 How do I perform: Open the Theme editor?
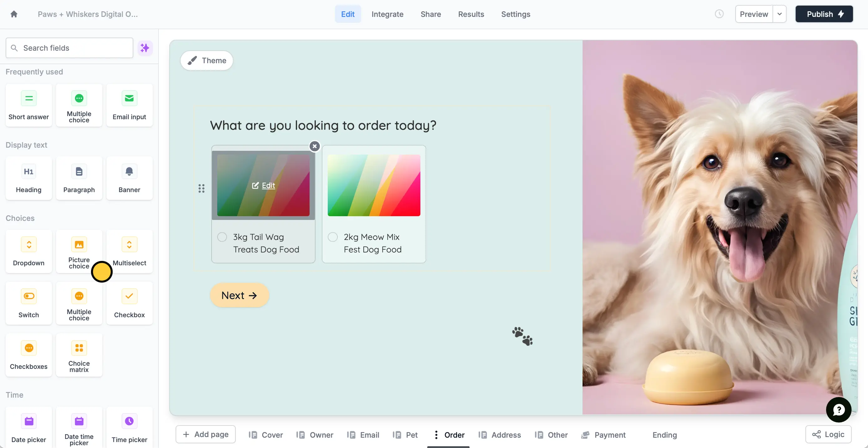207,61
